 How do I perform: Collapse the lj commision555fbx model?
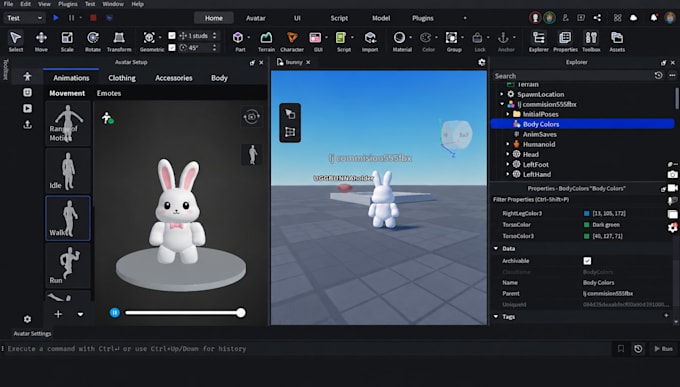click(502, 104)
